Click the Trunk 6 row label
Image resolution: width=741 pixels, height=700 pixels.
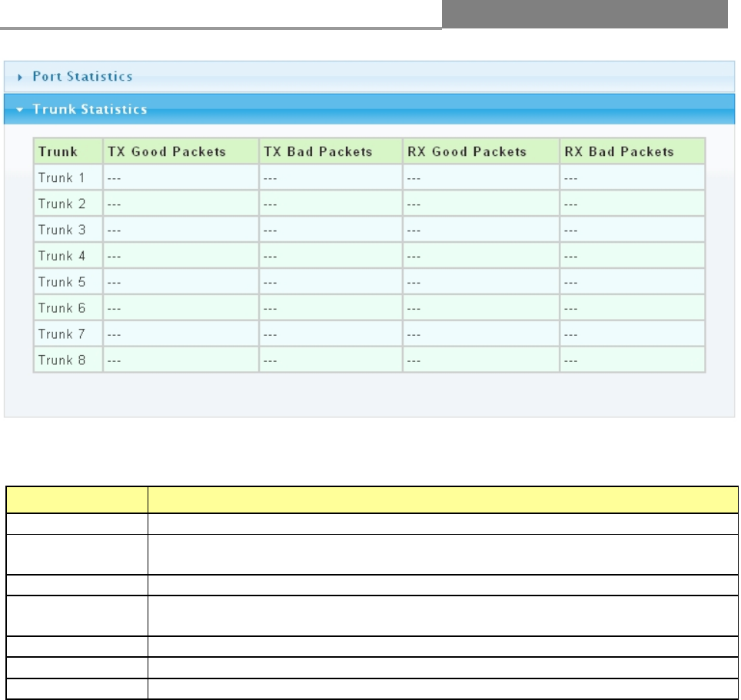coord(61,307)
